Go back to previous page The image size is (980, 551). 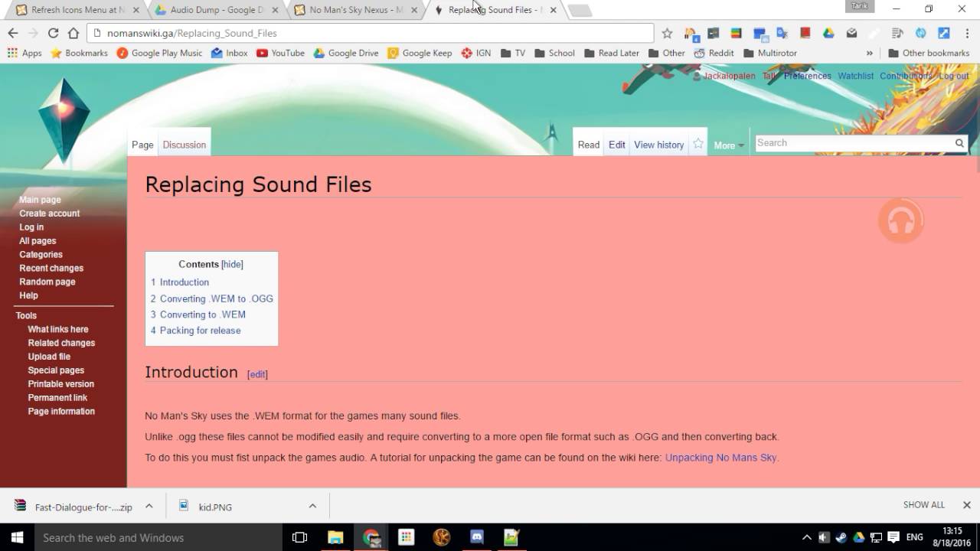click(13, 33)
